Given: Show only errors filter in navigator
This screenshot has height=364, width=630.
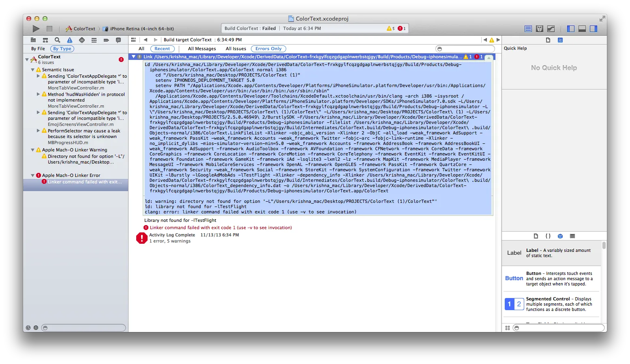Looking at the screenshot, I should coord(36,328).
